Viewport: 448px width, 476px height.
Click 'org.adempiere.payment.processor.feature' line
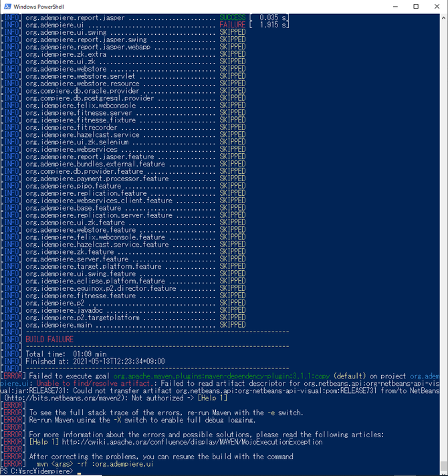[135, 178]
